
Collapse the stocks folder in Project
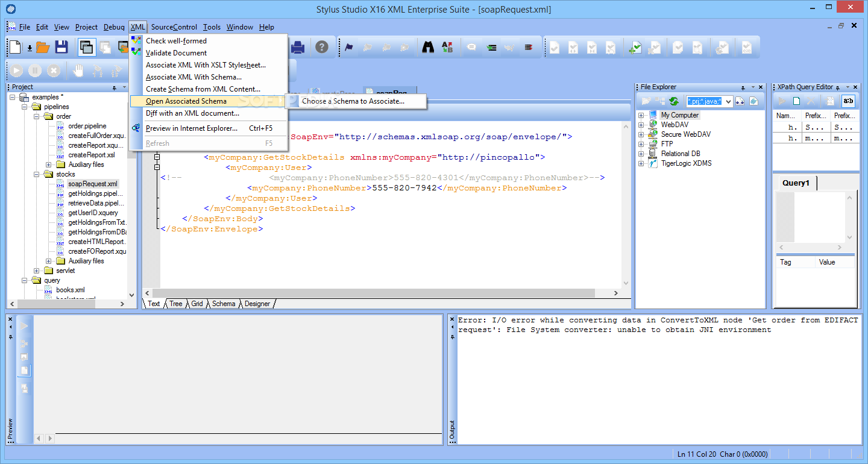[37, 174]
